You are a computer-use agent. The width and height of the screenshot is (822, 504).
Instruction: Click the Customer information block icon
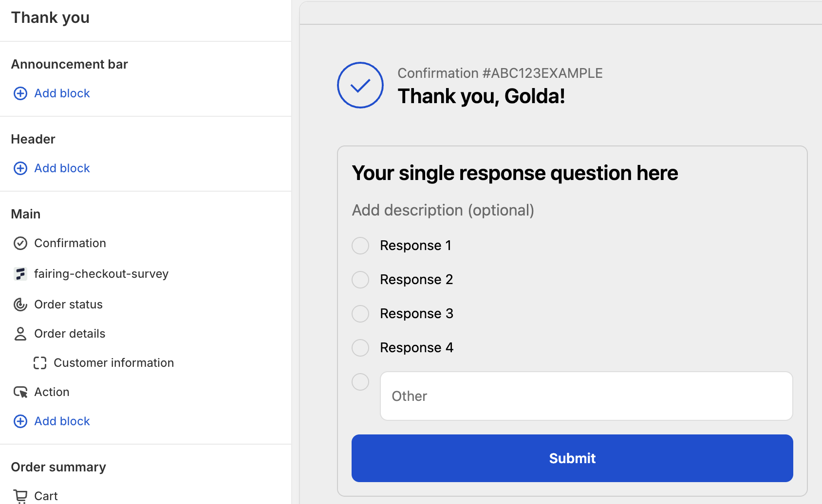point(40,363)
